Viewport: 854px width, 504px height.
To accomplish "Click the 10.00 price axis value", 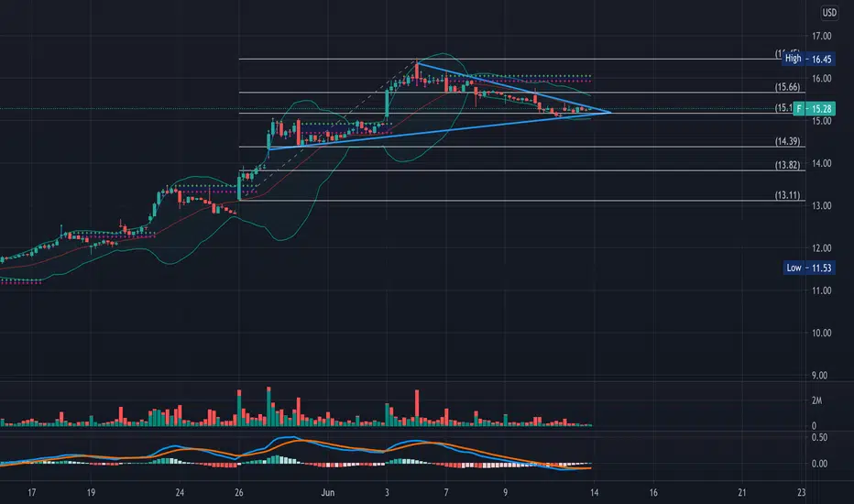I will click(x=821, y=333).
